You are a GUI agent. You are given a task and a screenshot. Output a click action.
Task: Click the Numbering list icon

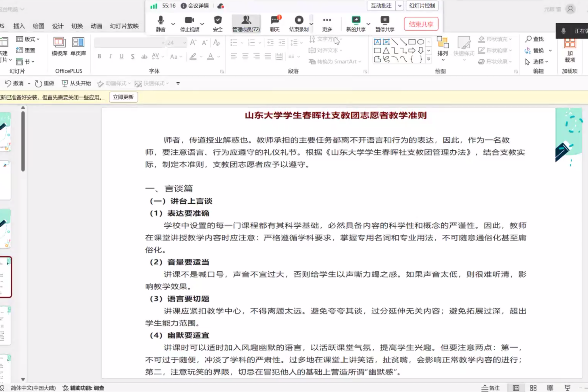click(251, 43)
